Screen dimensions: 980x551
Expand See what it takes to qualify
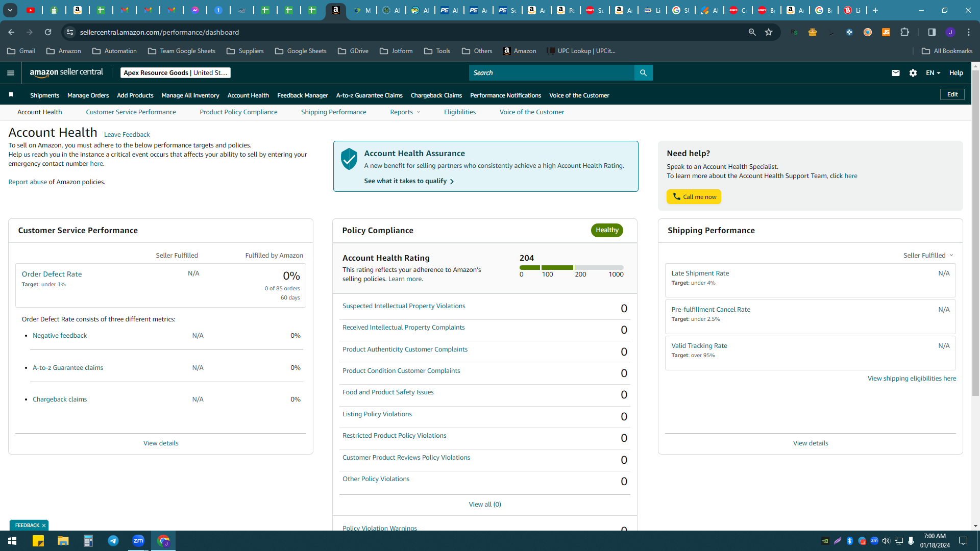409,181
